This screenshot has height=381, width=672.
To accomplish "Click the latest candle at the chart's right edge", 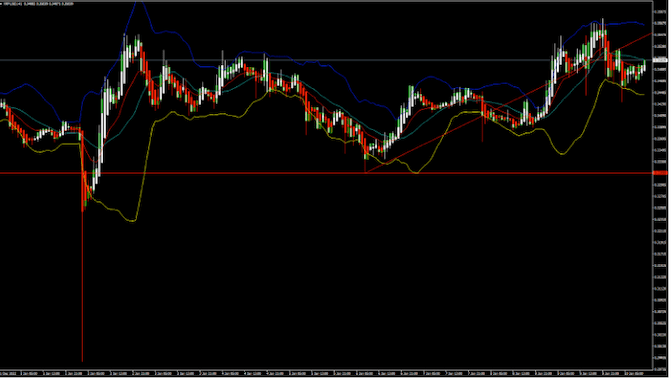I will click(644, 66).
